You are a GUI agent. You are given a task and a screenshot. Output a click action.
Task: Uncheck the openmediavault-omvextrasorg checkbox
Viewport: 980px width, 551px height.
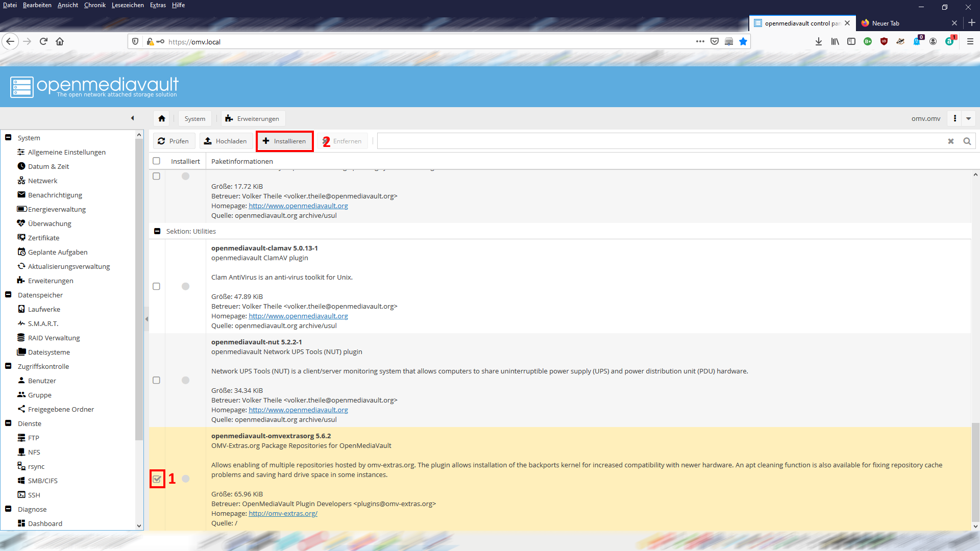(157, 479)
